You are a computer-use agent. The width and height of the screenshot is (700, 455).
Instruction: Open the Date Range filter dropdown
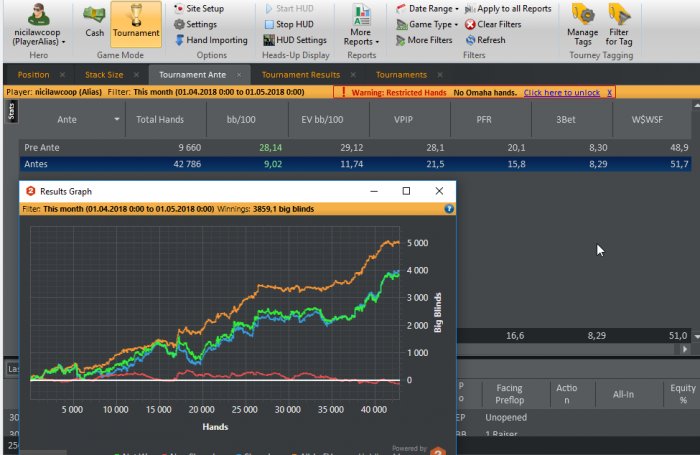click(427, 8)
